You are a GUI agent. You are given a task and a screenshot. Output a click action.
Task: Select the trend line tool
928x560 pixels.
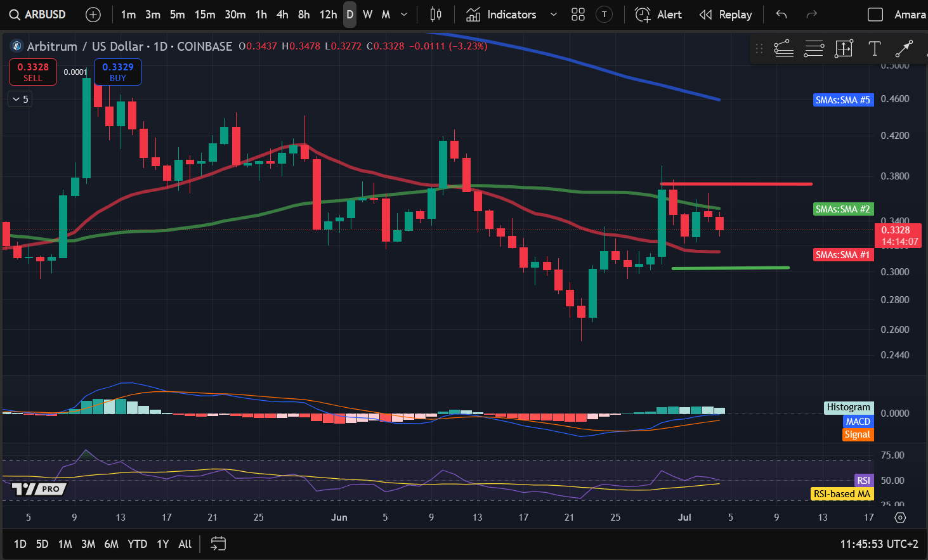click(904, 48)
